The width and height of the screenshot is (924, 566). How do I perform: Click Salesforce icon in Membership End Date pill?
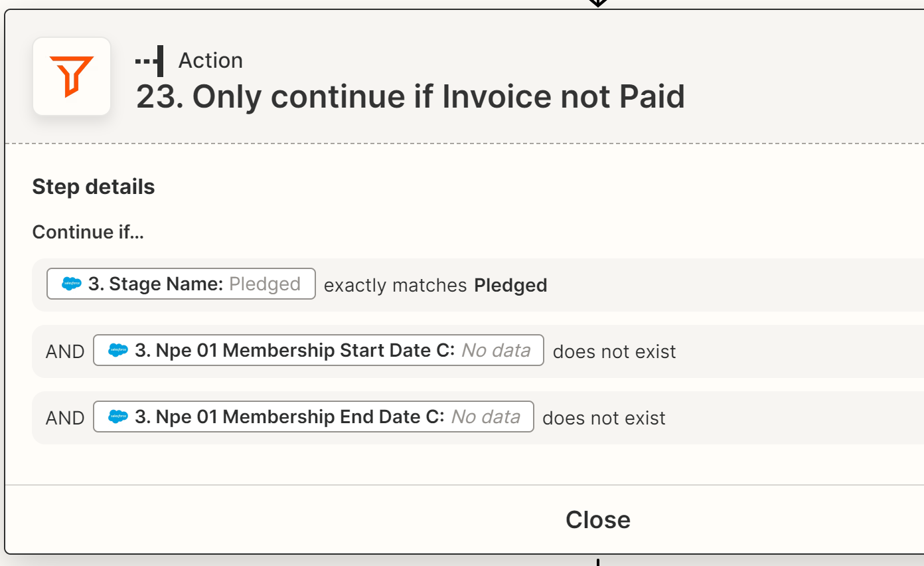(118, 417)
